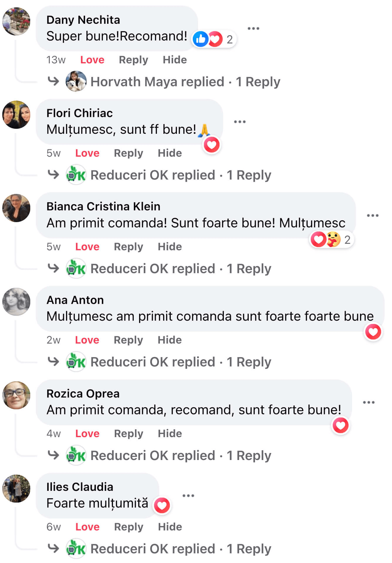View reactions on Bianca Cristina Klein's comment
Screen dimensions: 392x563
click(332, 240)
